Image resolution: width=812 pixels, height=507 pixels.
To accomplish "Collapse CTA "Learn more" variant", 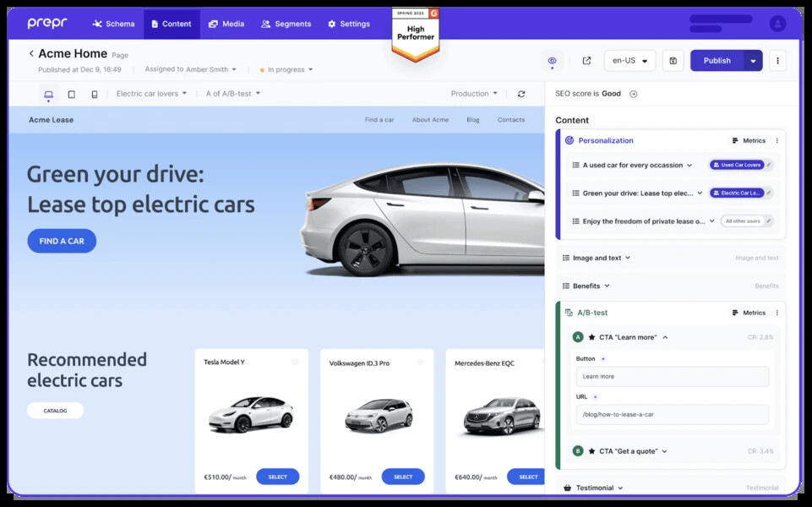I will click(665, 337).
